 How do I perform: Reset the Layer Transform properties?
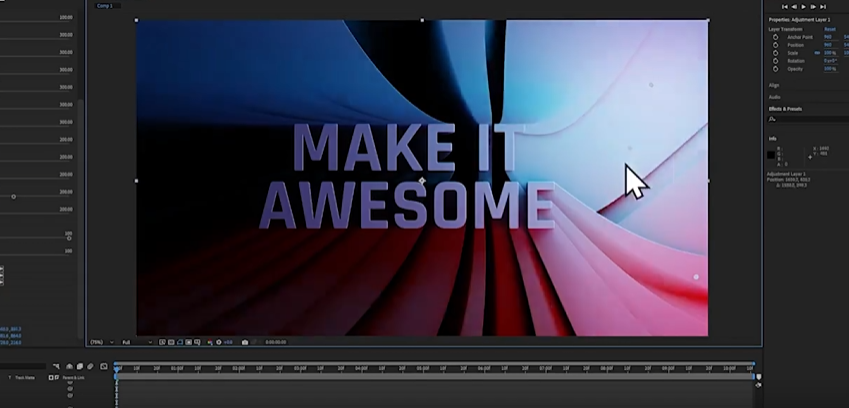(x=829, y=29)
